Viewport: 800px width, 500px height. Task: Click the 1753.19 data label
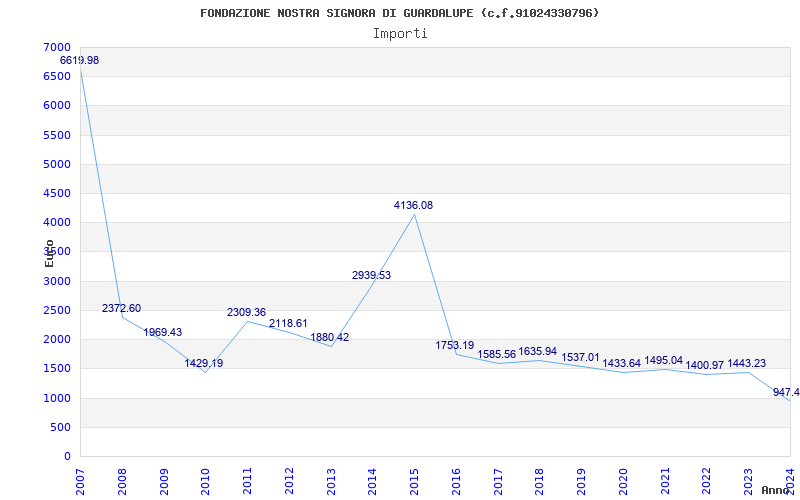455,345
